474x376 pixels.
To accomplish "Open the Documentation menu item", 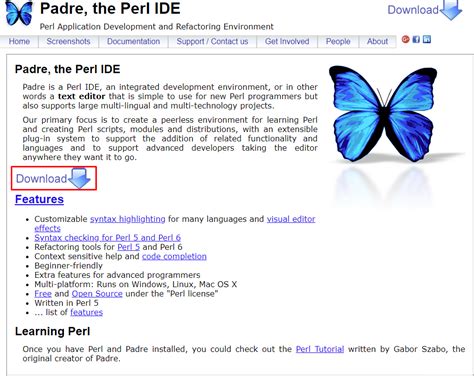I will [x=133, y=41].
